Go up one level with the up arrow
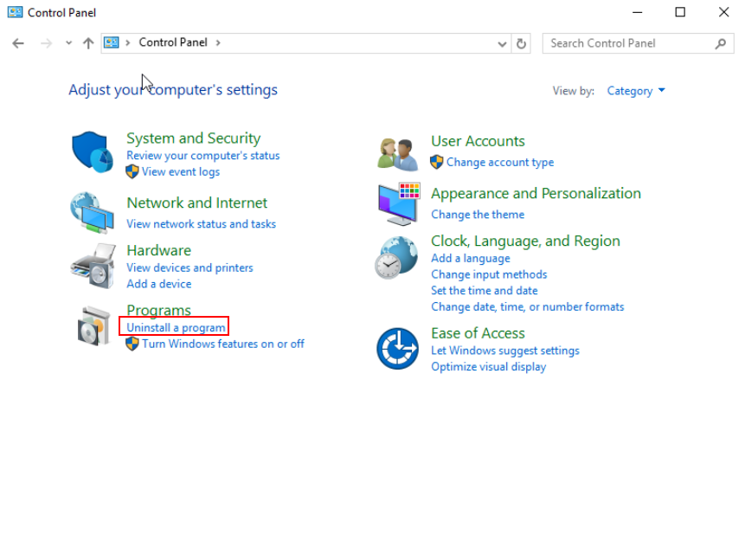The width and height of the screenshot is (745, 560). click(x=88, y=43)
